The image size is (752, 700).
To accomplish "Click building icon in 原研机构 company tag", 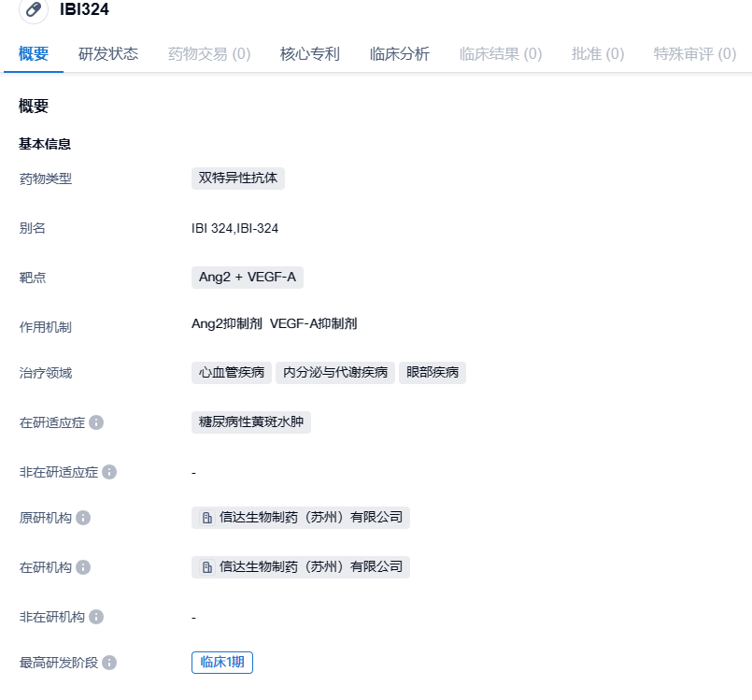I will click(x=207, y=518).
